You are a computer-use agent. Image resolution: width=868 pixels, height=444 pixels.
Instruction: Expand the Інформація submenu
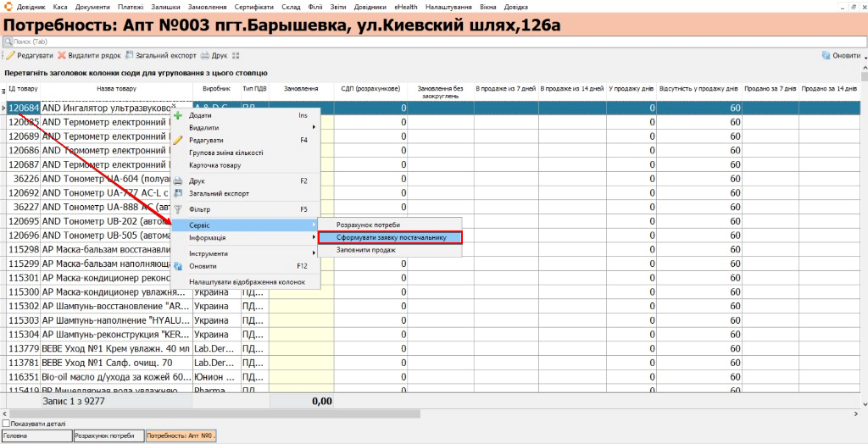coord(245,237)
